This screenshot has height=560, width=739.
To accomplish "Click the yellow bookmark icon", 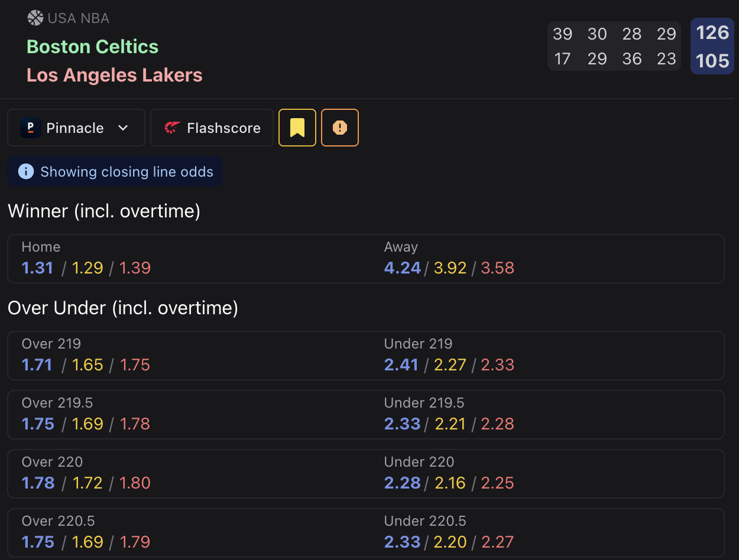I will [297, 128].
